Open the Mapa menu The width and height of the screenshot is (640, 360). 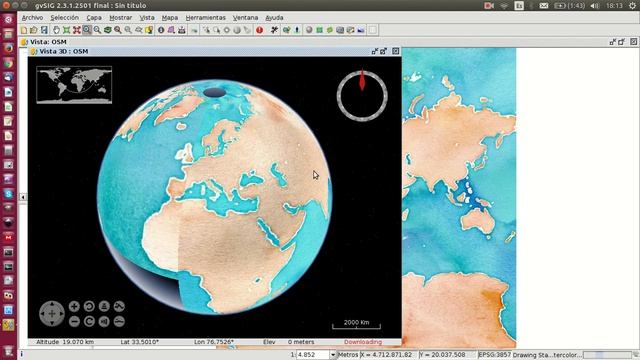click(x=170, y=18)
